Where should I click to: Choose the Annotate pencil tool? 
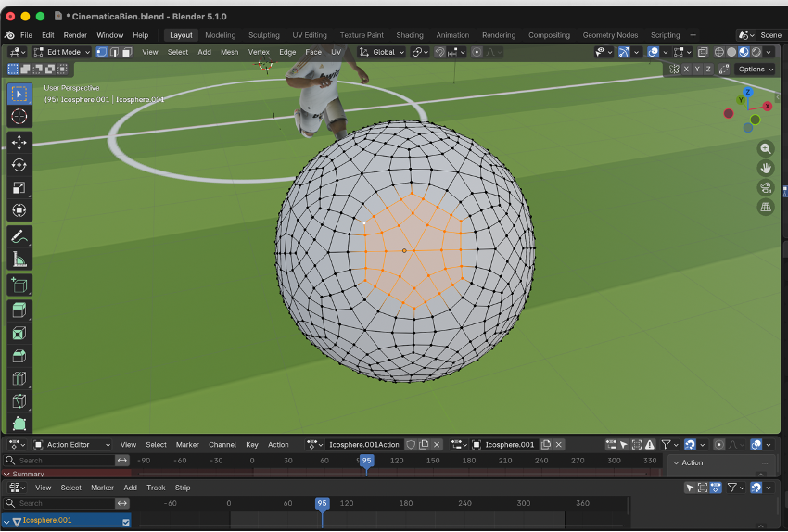pyautogui.click(x=19, y=236)
